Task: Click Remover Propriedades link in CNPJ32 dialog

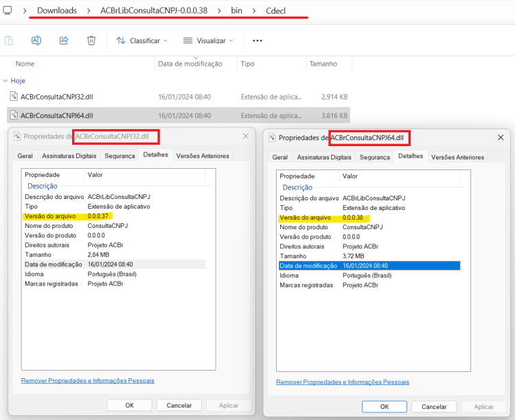Action: tap(88, 381)
